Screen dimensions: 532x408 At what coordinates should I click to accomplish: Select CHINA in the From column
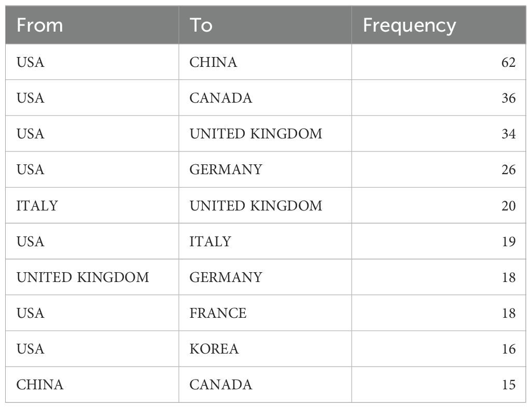pyautogui.click(x=40, y=385)
